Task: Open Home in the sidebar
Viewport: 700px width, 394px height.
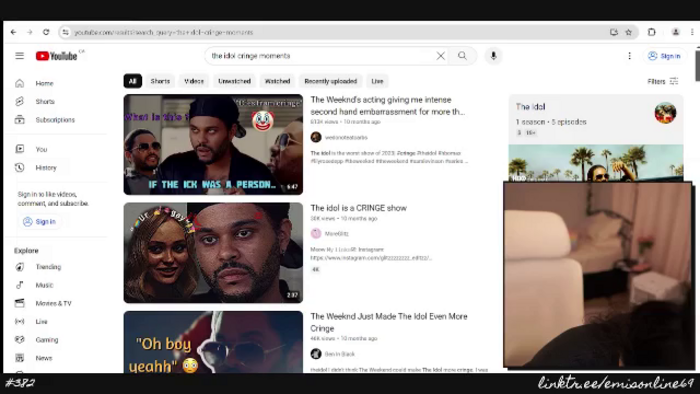Action: [44, 83]
